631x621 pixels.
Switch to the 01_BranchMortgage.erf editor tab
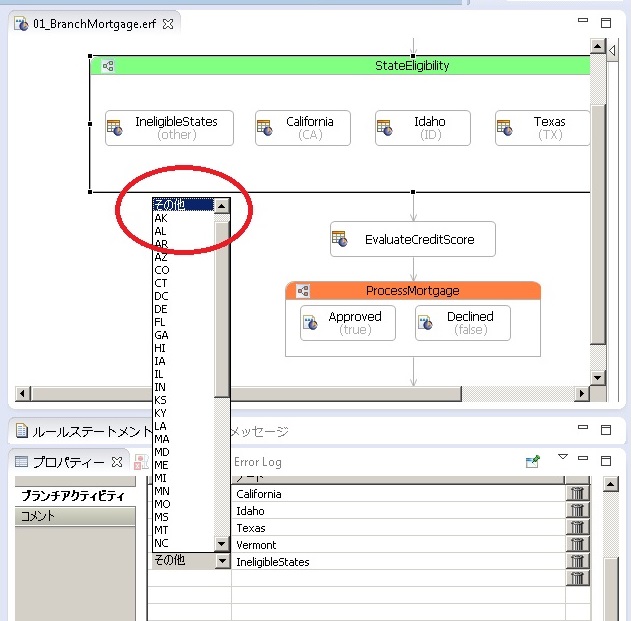coord(94,24)
